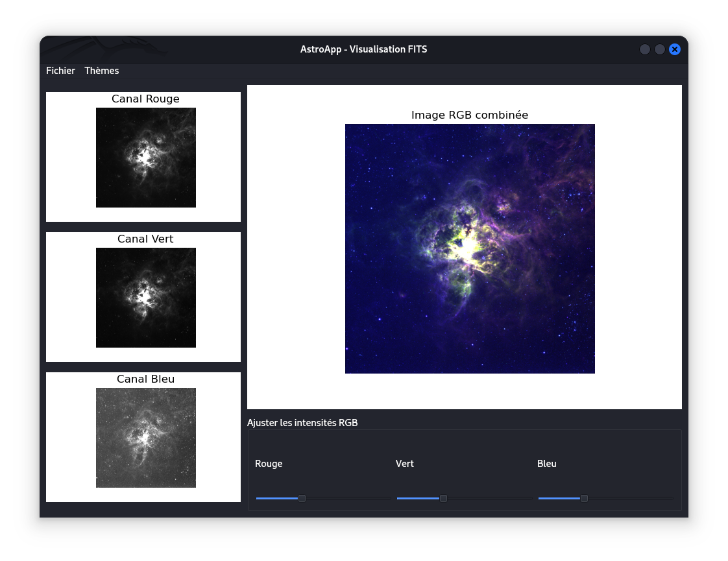Viewport: 728px width, 561px height.
Task: Click the Image RGB combinée title
Action: 469,115
